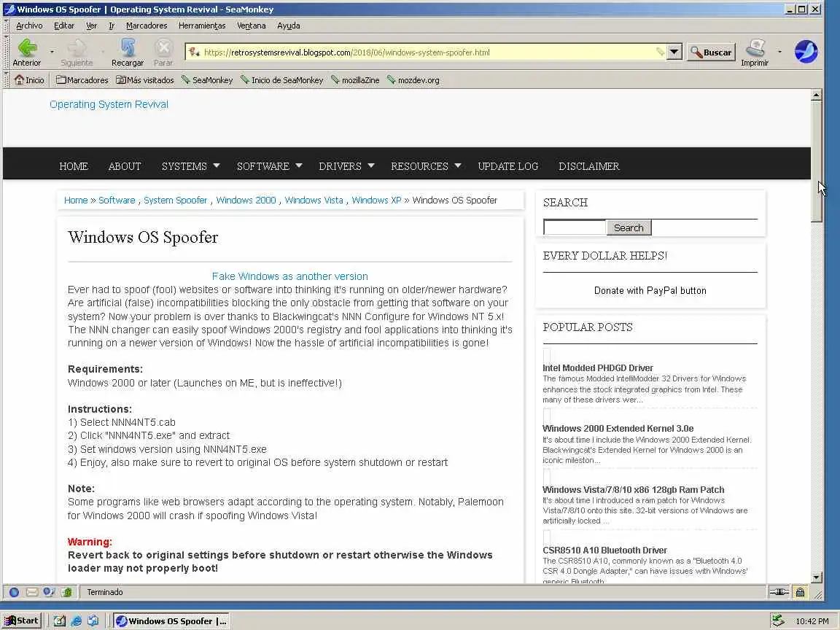Open the Siguiente forward history dropdown arrow

[x=103, y=52]
